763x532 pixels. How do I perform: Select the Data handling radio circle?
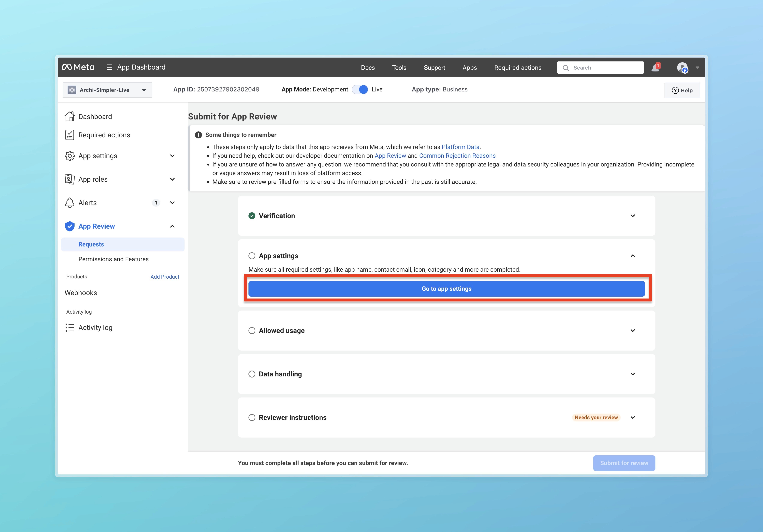coord(252,374)
